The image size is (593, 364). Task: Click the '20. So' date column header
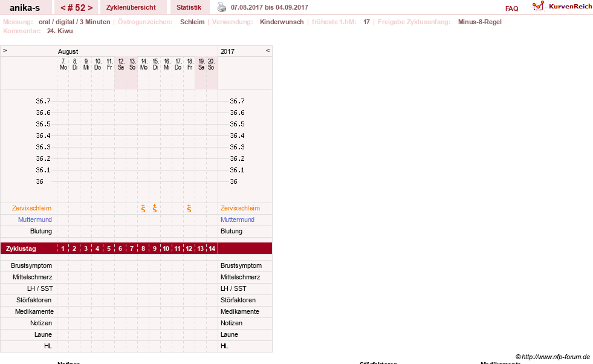tap(211, 64)
